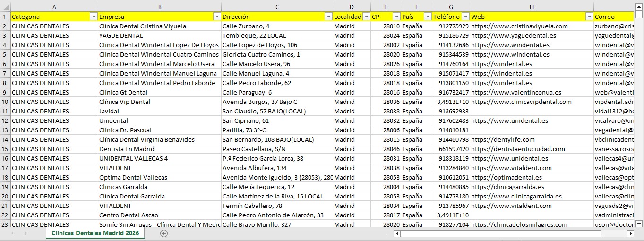Open the Dirección column filter dropdown
Viewport: 644px width, 241px height.
click(328, 17)
